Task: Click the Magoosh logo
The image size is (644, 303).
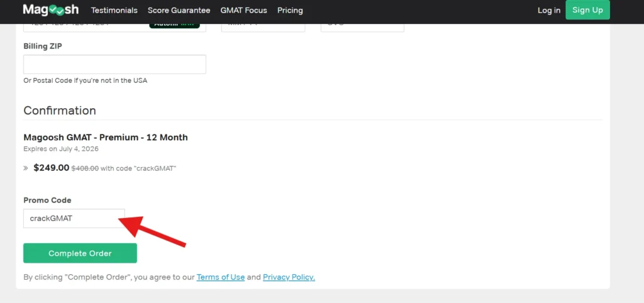Action: click(50, 10)
